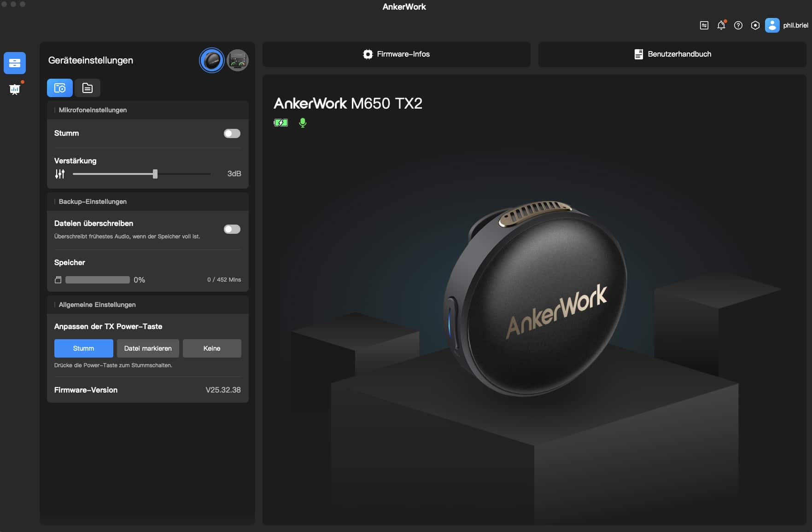Click the list icon left of bell

coord(704,26)
